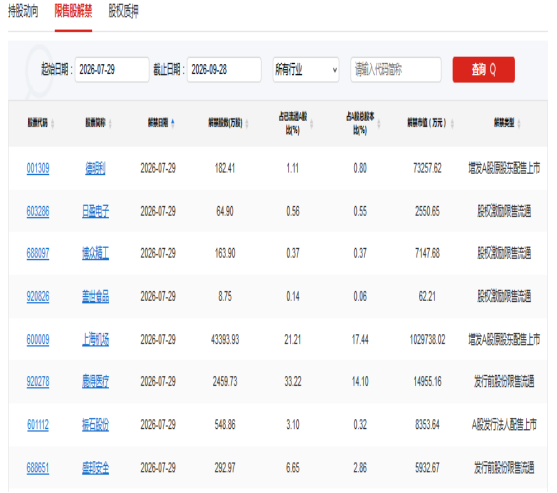The height and width of the screenshot is (493, 557).
Task: Open the 所有行业 industry dropdown
Action: (x=306, y=70)
